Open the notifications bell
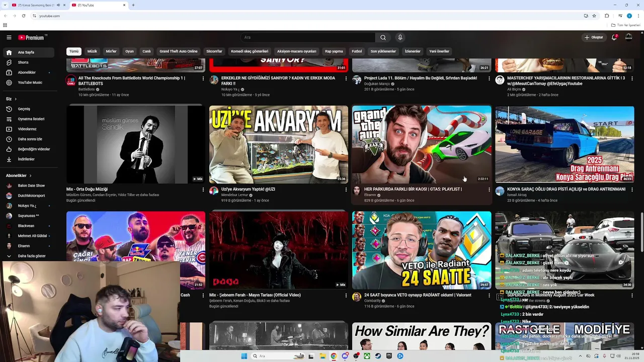The image size is (644, 362). 614,37
